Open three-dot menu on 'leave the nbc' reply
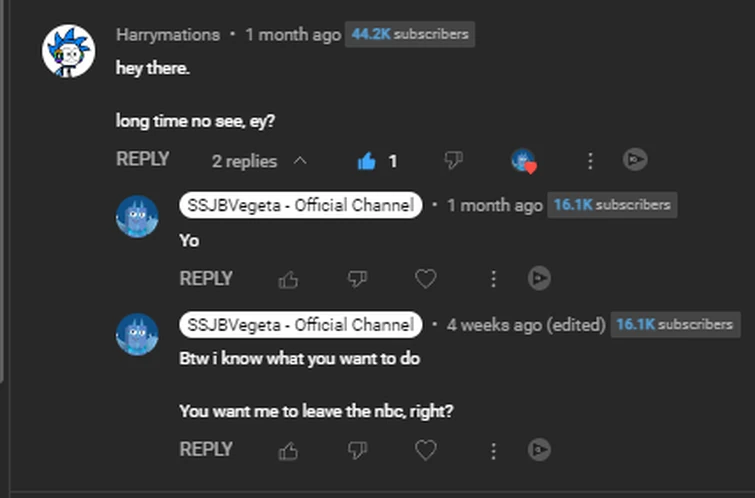Viewport: 755px width, 498px height. coord(493,451)
